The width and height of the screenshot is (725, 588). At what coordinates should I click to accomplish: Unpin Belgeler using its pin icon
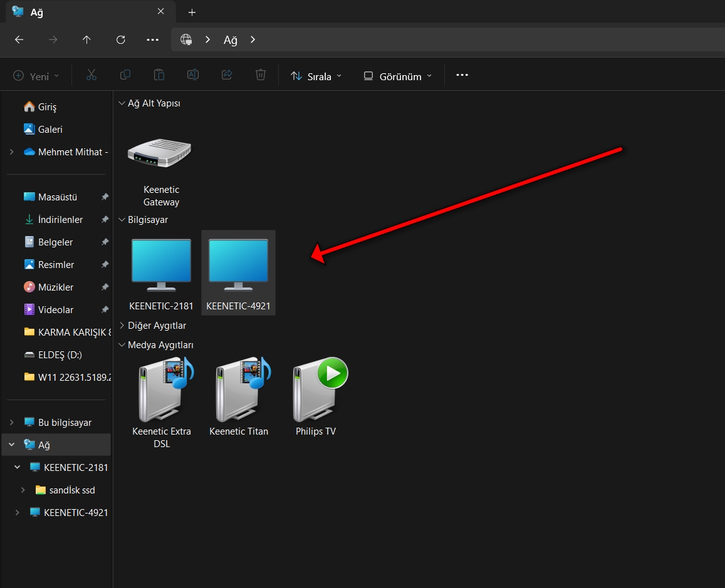[105, 242]
